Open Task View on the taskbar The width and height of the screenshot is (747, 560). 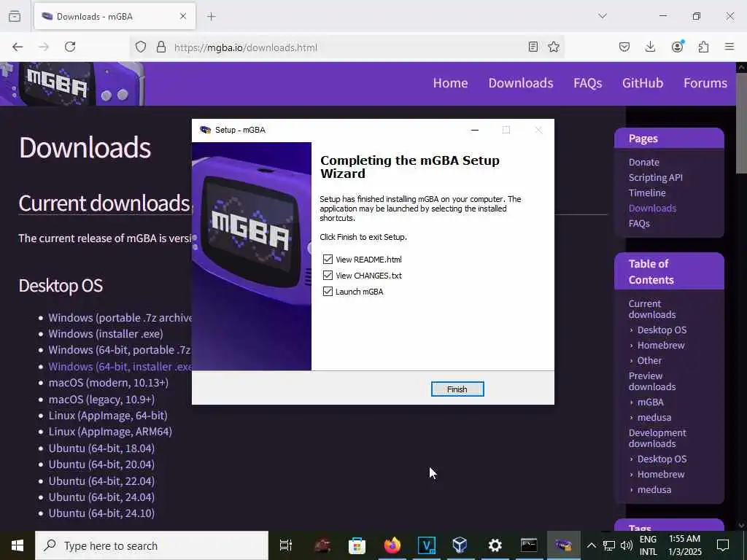[x=286, y=545]
